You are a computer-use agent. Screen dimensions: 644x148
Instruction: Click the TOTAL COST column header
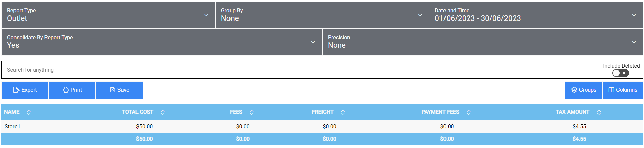(137, 112)
